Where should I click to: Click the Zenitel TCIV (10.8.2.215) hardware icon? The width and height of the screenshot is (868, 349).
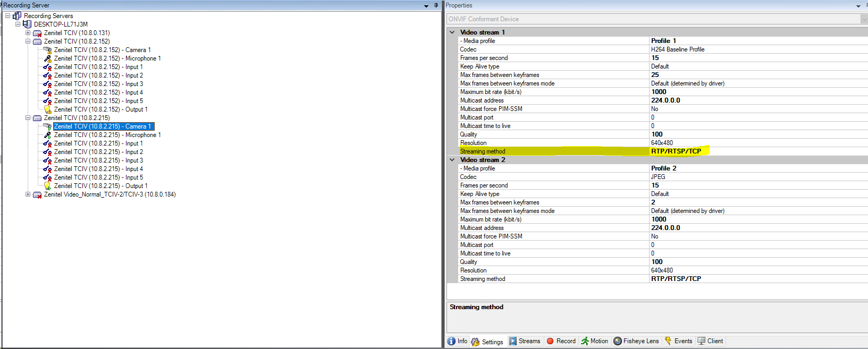click(x=37, y=118)
